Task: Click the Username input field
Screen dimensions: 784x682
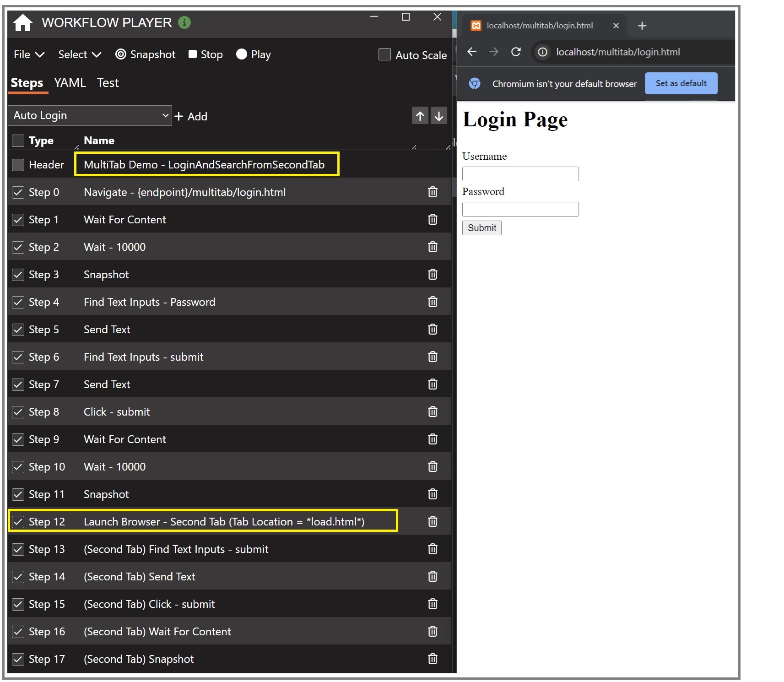Action: pyautogui.click(x=520, y=174)
